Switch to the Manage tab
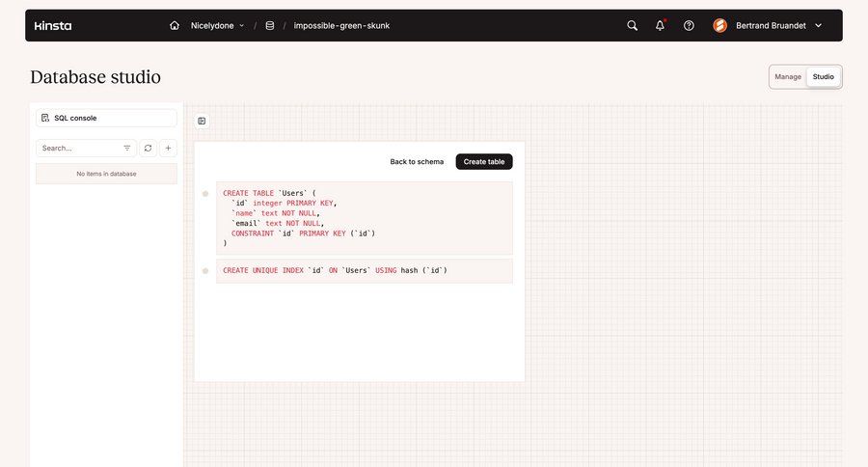Screen dimensions: 868x467 [x=788, y=77]
